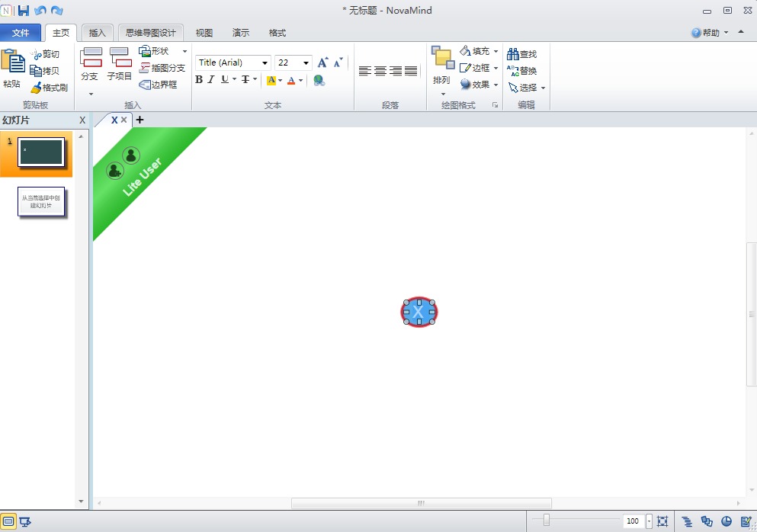757x532 pixels.
Task: Toggle bold text formatting
Action: pos(199,80)
